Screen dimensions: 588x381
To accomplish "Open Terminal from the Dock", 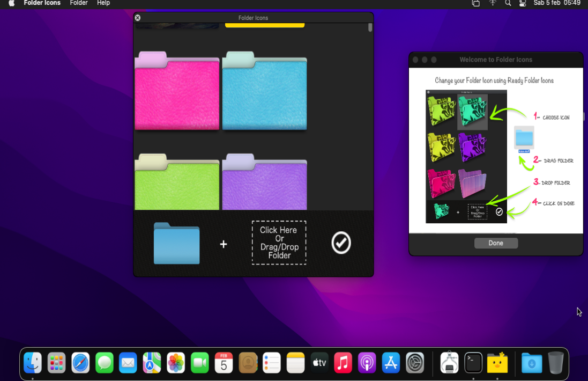I will 473,363.
